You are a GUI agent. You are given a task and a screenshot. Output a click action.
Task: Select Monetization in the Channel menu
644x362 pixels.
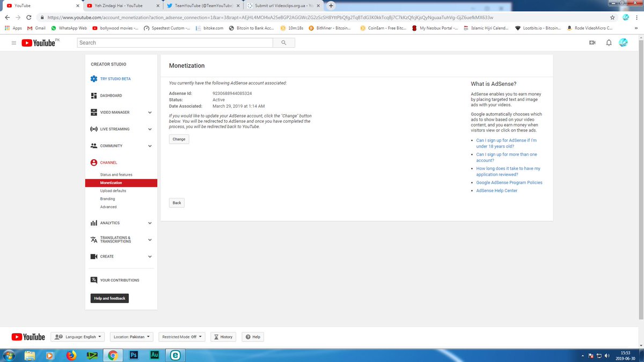coord(121,183)
